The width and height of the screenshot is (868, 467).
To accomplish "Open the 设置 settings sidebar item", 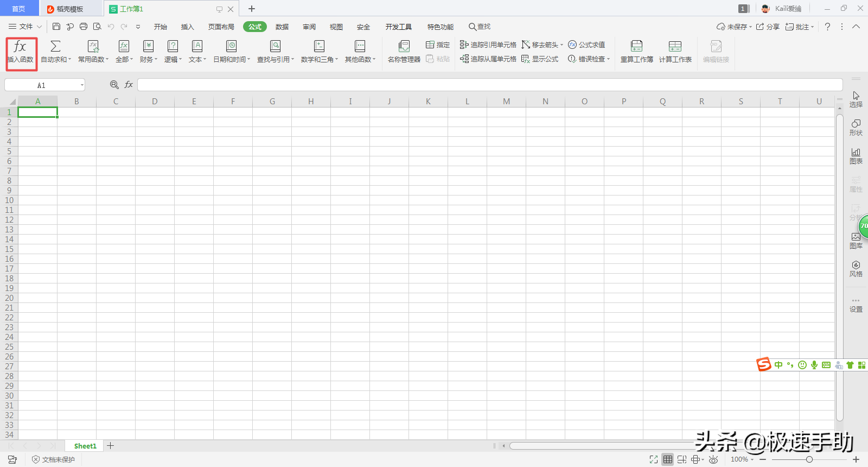I will click(856, 305).
